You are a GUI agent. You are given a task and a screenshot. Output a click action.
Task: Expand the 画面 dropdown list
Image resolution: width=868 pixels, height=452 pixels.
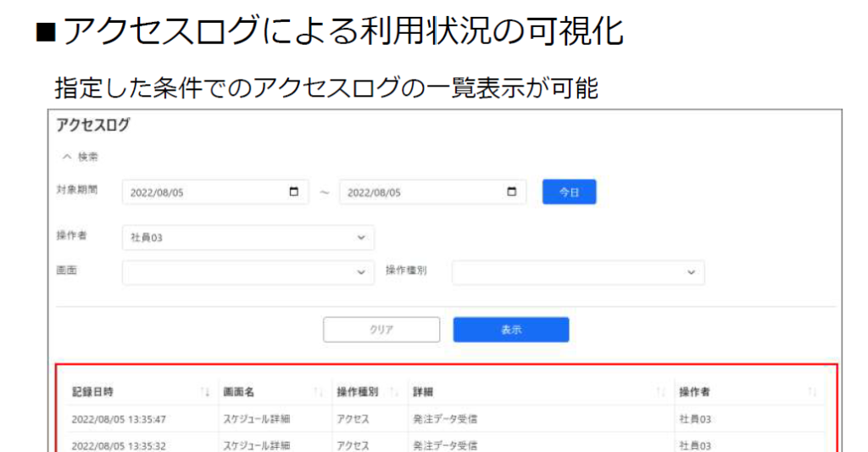(x=247, y=272)
